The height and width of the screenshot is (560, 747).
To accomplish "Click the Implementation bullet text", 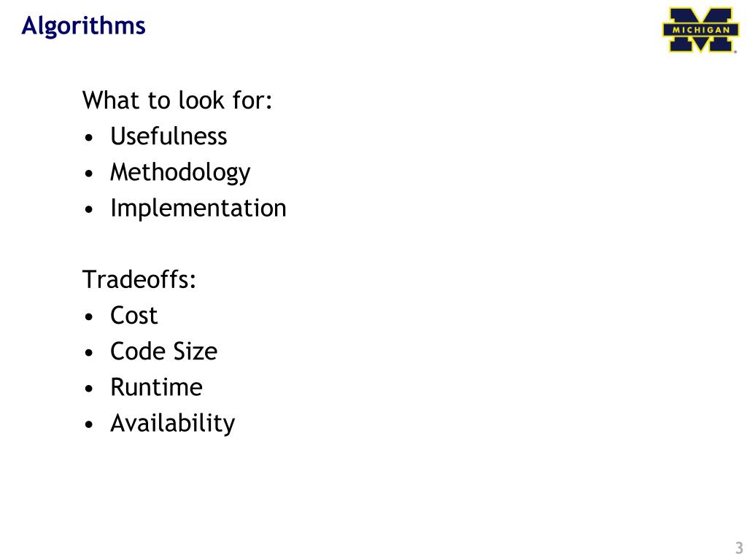I will click(x=198, y=209).
